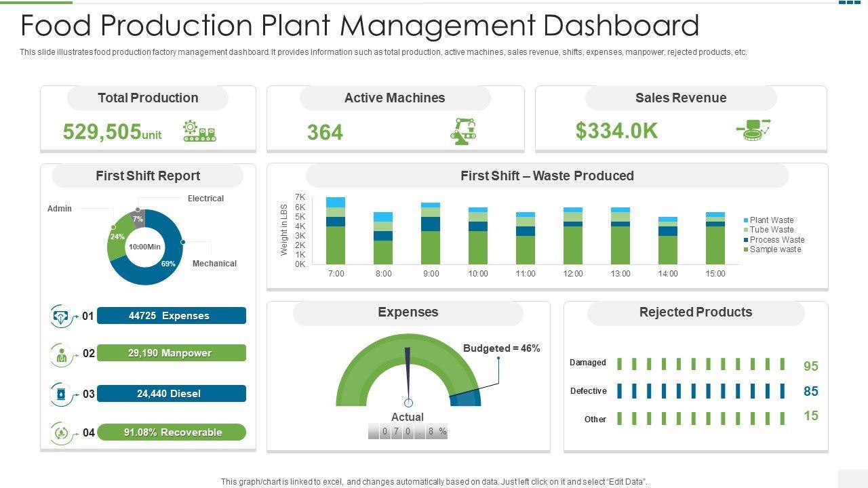Screen dimensions: 868x488
Task: Click the gauge needle pivot circle
Action: point(408,403)
